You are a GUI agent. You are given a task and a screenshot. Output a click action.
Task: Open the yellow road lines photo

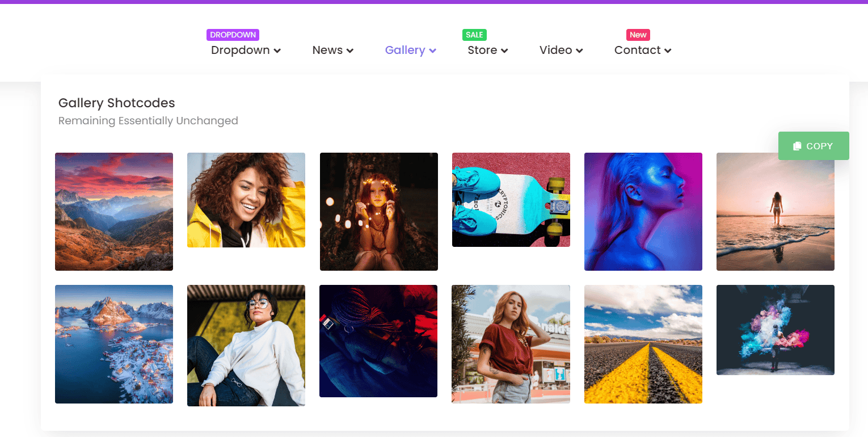point(643,344)
